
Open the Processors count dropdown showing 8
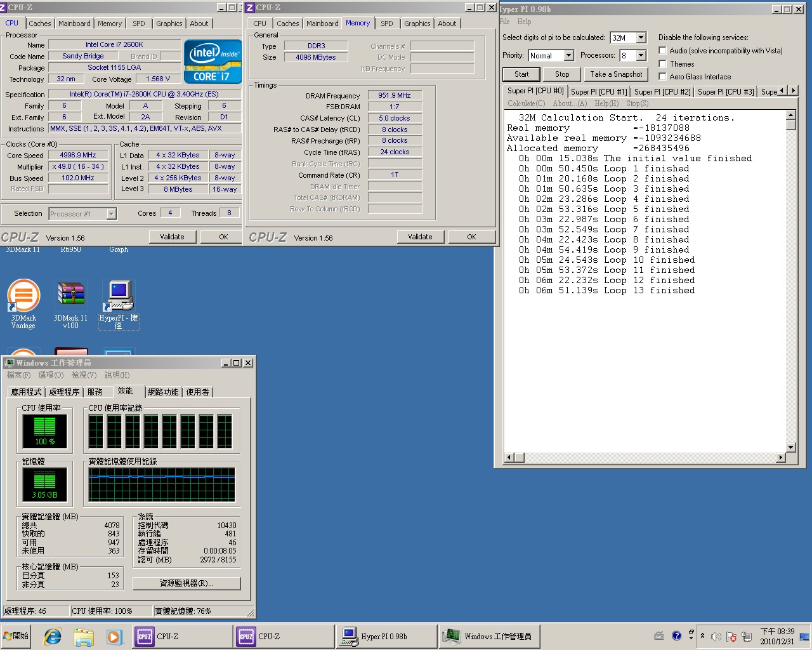(x=641, y=55)
